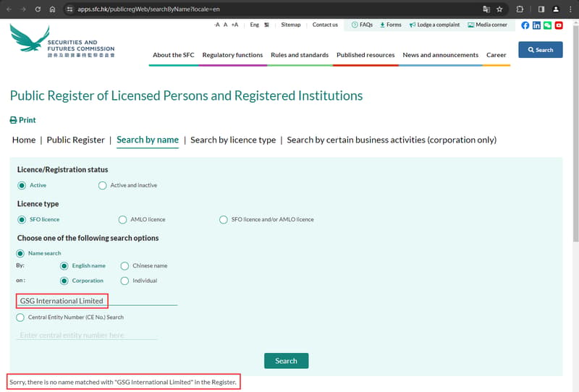The width and height of the screenshot is (579, 392).
Task: Select the Active and inactive status option
Action: click(x=102, y=185)
